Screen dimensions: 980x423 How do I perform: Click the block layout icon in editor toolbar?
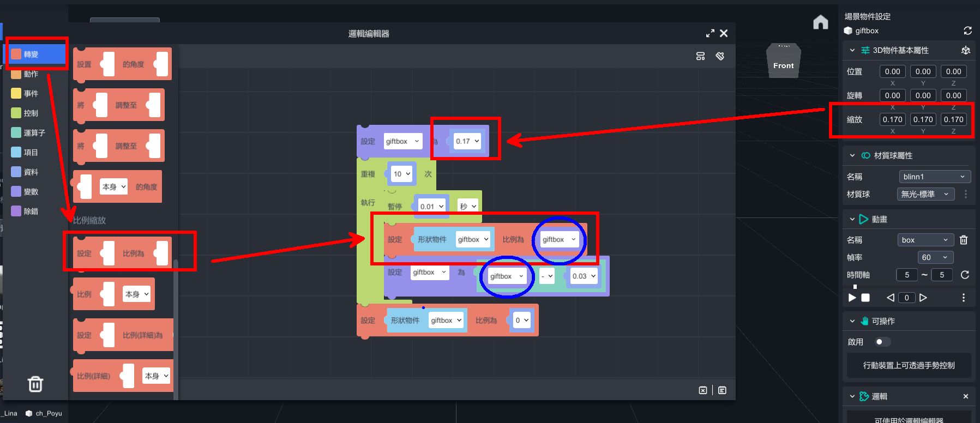[701, 56]
